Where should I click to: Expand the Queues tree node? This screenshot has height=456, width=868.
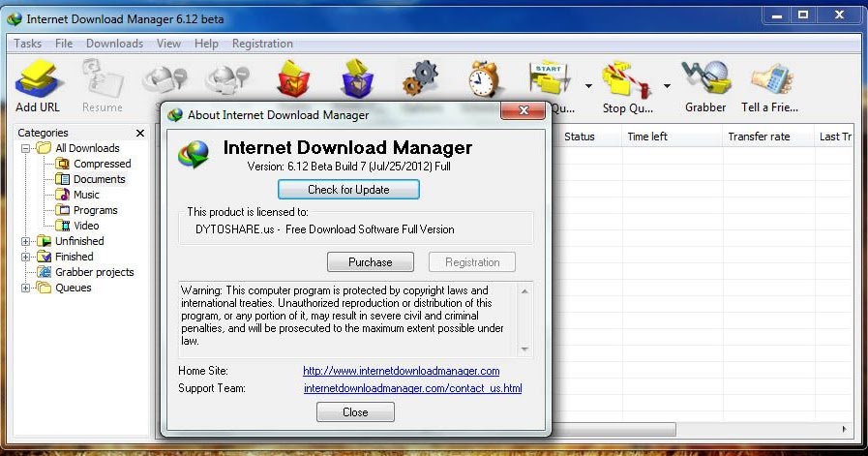pyautogui.click(x=25, y=289)
